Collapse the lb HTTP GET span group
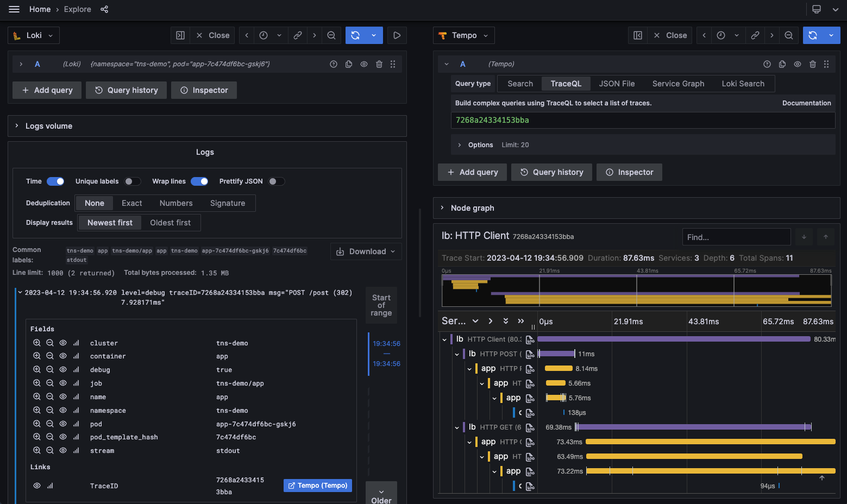847x504 pixels. (x=457, y=427)
